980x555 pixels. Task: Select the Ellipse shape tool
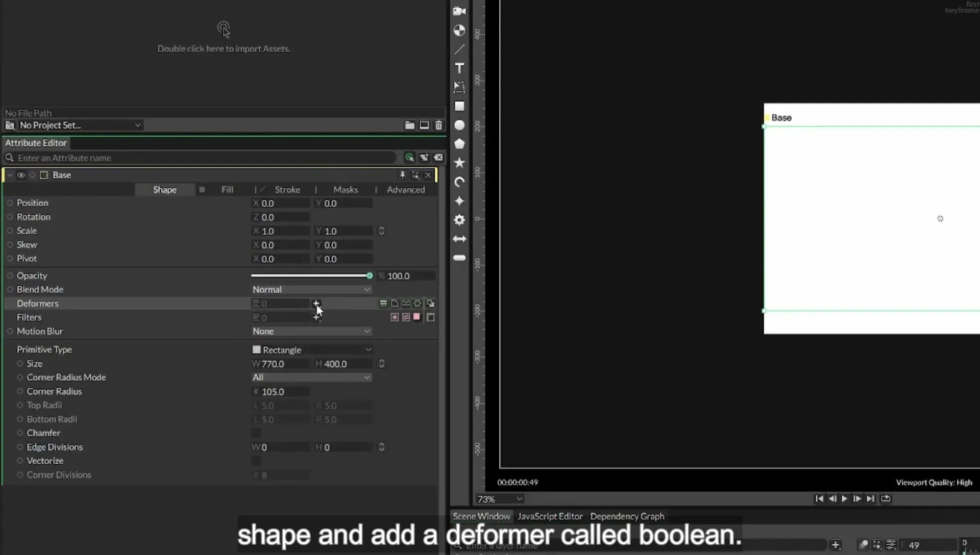tap(459, 125)
